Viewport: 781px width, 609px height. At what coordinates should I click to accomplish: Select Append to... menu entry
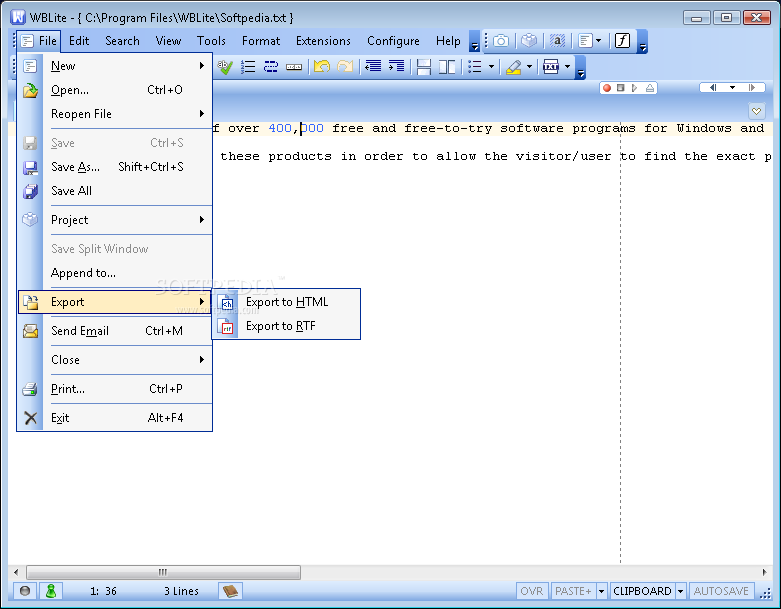[115, 273]
